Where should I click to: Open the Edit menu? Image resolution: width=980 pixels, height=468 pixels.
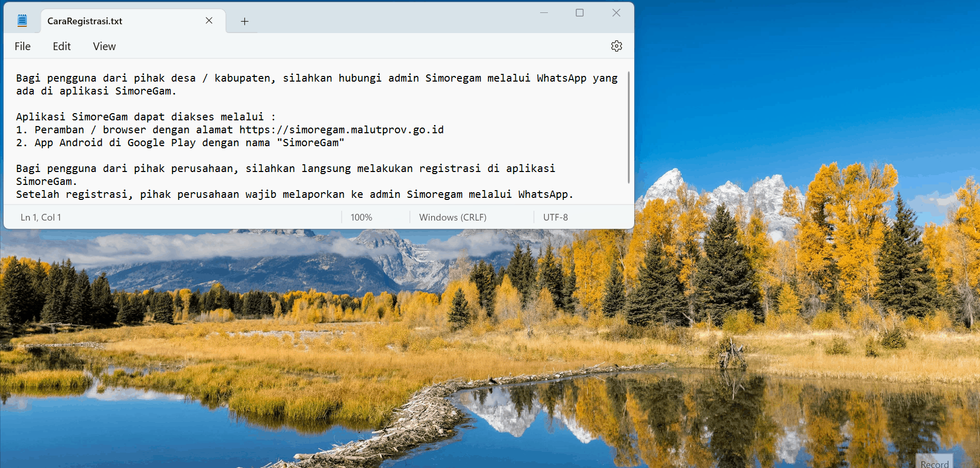tap(62, 46)
